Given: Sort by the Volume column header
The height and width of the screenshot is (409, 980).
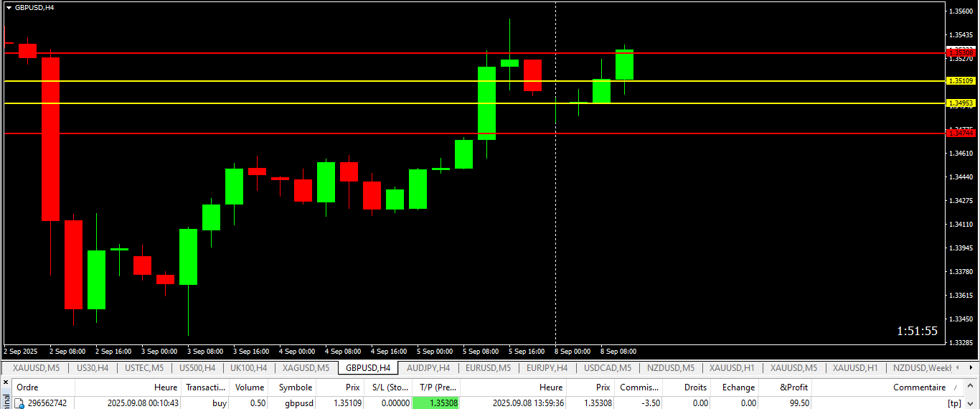Looking at the screenshot, I should pyautogui.click(x=250, y=387).
